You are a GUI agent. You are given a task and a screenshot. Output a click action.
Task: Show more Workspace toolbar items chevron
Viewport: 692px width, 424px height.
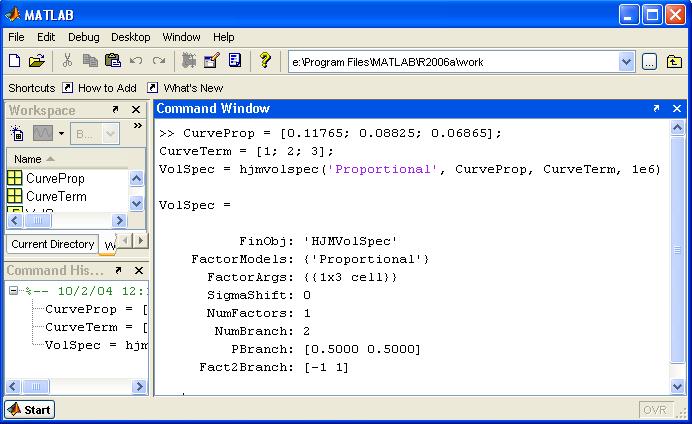click(138, 126)
